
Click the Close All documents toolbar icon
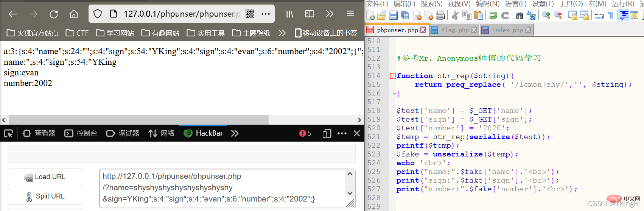pyautogui.click(x=429, y=15)
